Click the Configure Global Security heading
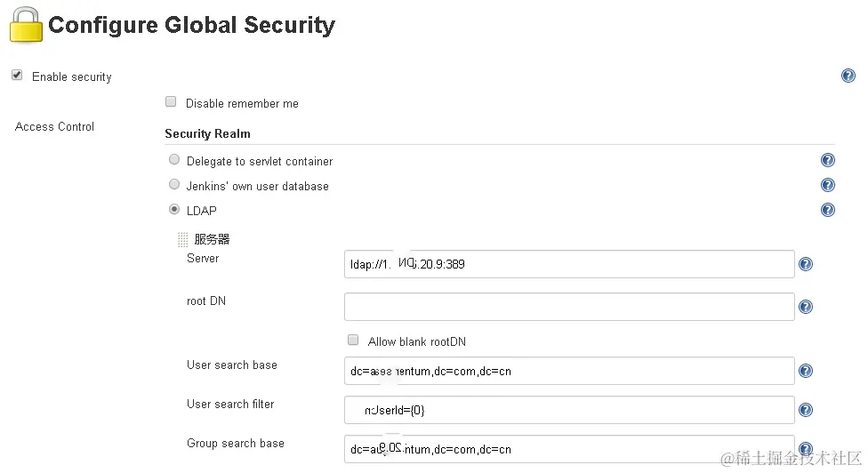Screen dimensions: 868x473 191,26
